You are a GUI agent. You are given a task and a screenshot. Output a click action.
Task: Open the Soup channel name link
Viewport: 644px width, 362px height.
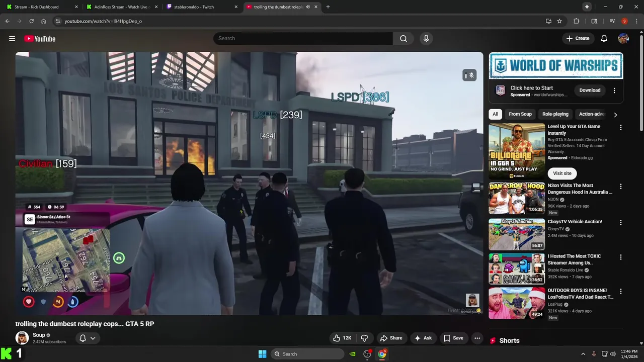pos(39,335)
